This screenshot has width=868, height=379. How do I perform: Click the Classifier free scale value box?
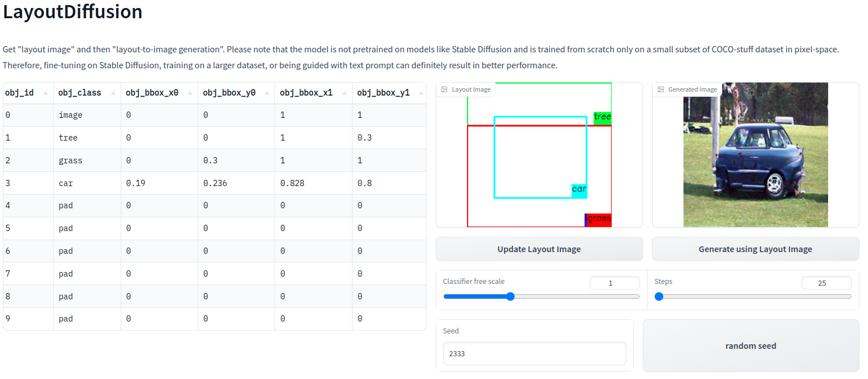[615, 282]
